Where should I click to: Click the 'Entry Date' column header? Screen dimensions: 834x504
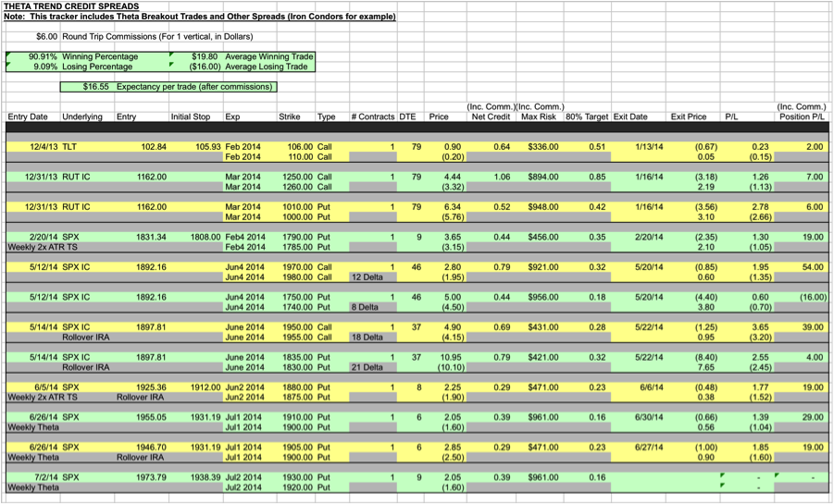[28, 117]
